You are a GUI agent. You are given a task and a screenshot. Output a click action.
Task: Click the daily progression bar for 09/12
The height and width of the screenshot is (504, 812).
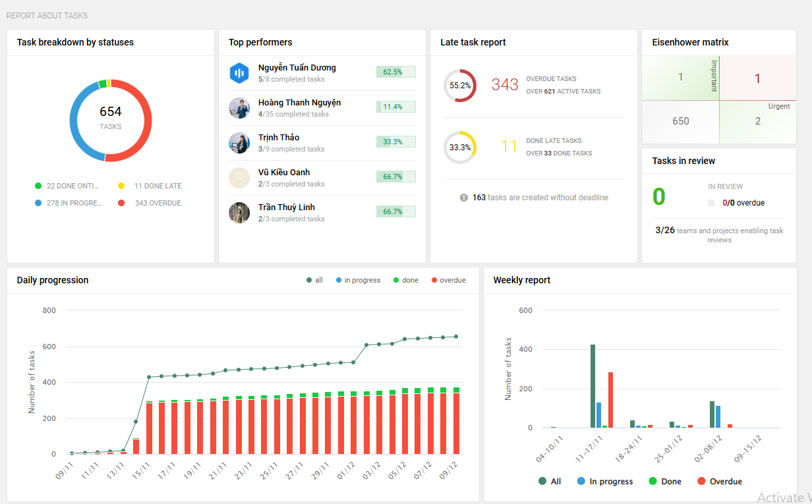pos(456,420)
